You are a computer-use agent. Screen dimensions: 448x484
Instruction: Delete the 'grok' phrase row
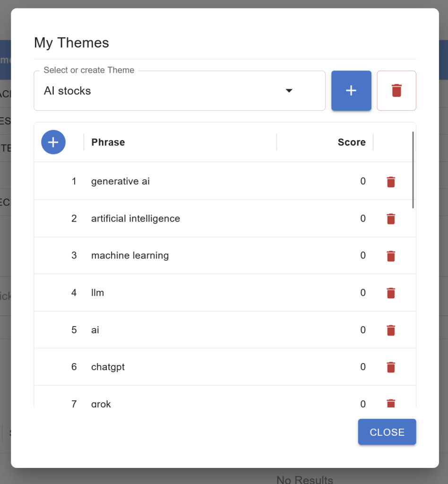[391, 403]
